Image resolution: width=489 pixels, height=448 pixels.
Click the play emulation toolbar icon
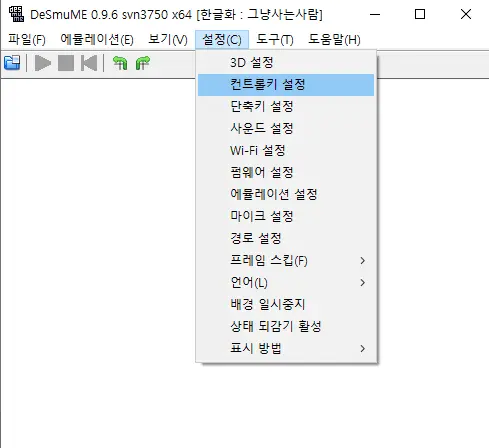[x=43, y=63]
